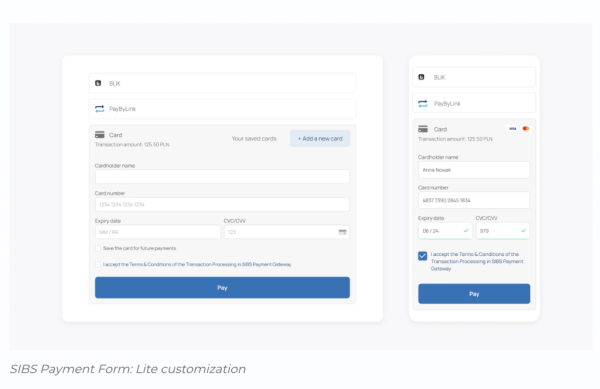Select the PayByLink payment method in mobile form
This screenshot has height=389, width=600.
coord(474,103)
